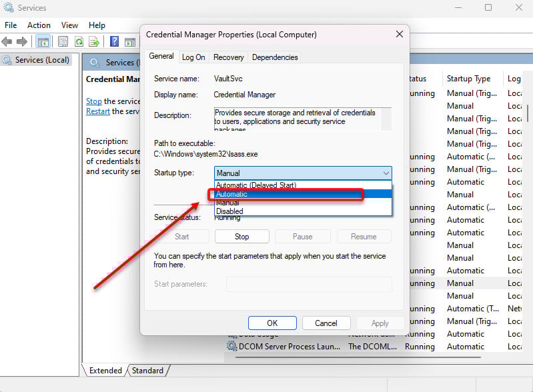Viewport: 533px width, 392px height.
Task: Go back using the toolbar Back arrow
Action: 7,42
